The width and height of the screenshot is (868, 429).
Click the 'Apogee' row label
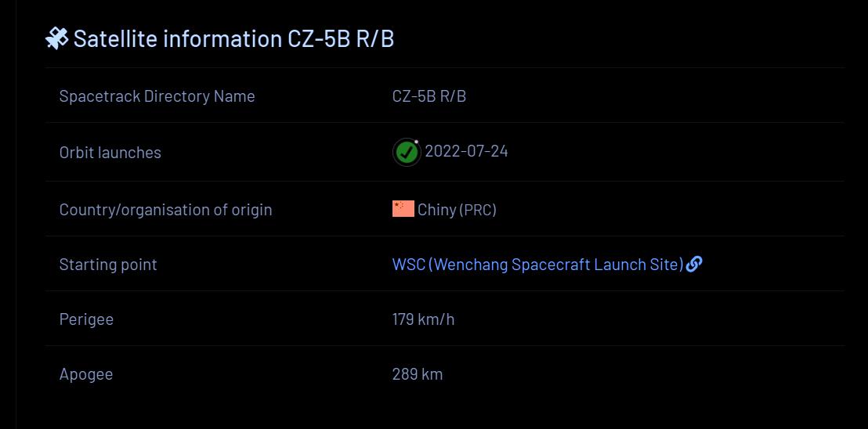[85, 374]
